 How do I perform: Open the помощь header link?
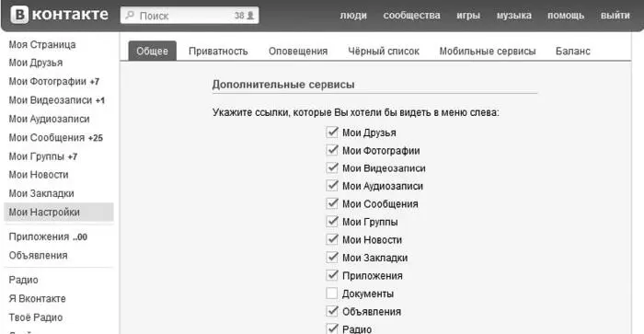click(x=566, y=16)
